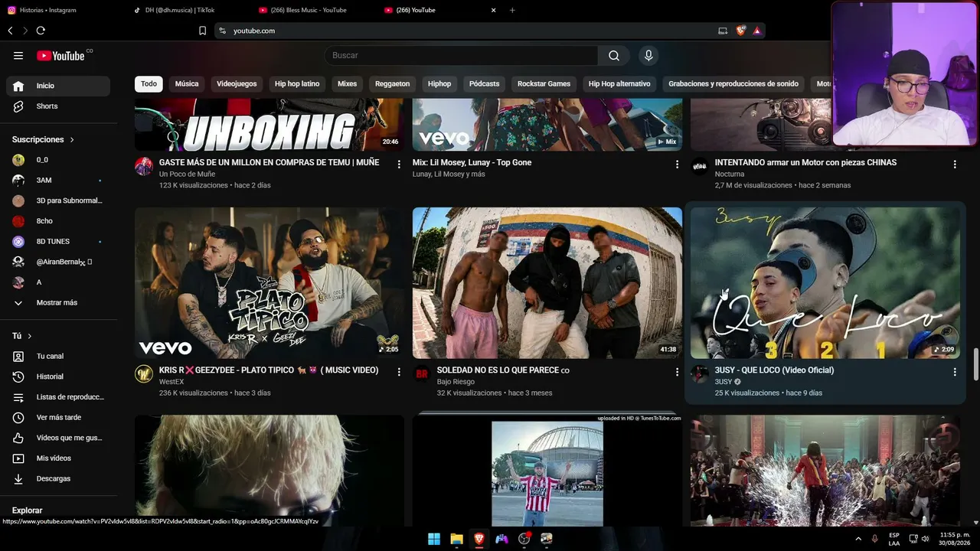Close the active (266) YouTube tab
980x551 pixels.
click(493, 10)
